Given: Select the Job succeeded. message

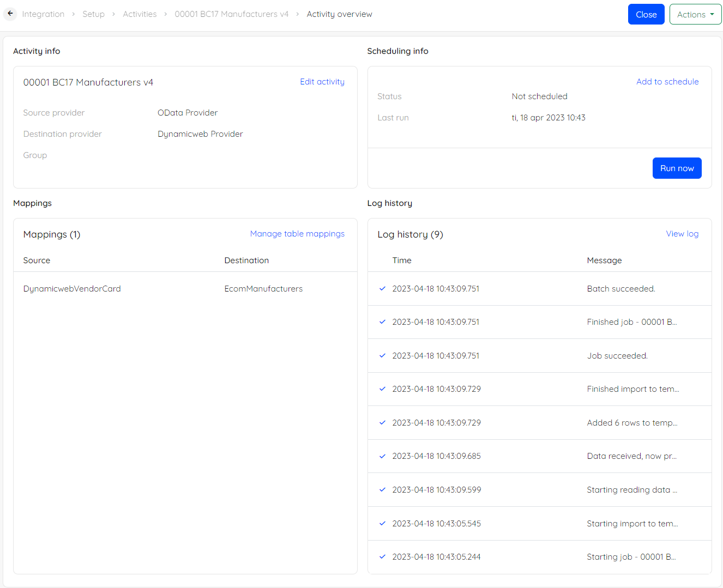Looking at the screenshot, I should tap(617, 356).
